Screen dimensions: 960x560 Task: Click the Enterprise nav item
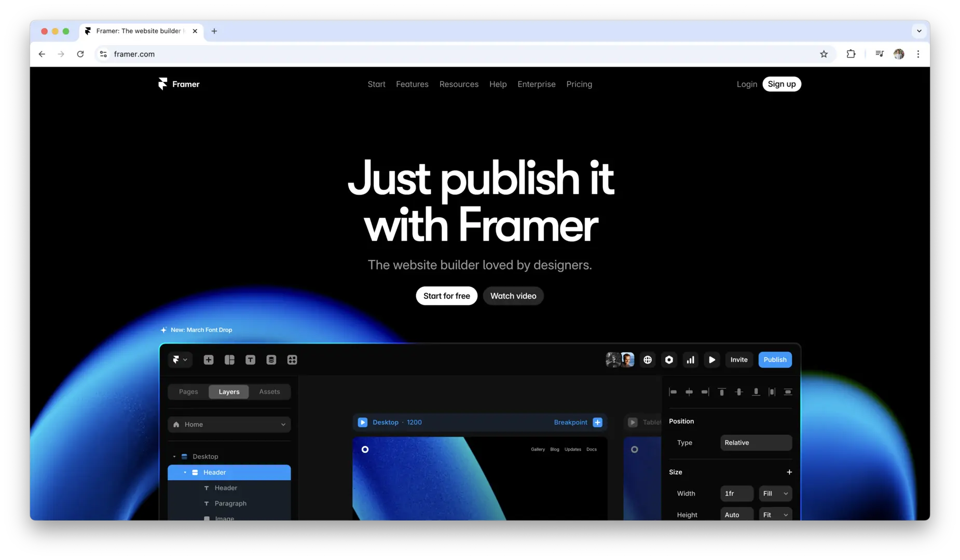click(536, 84)
